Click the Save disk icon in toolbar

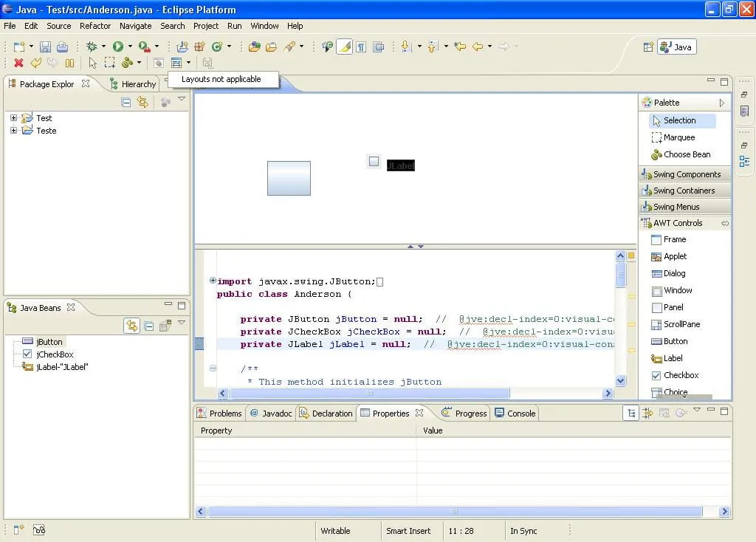click(46, 47)
